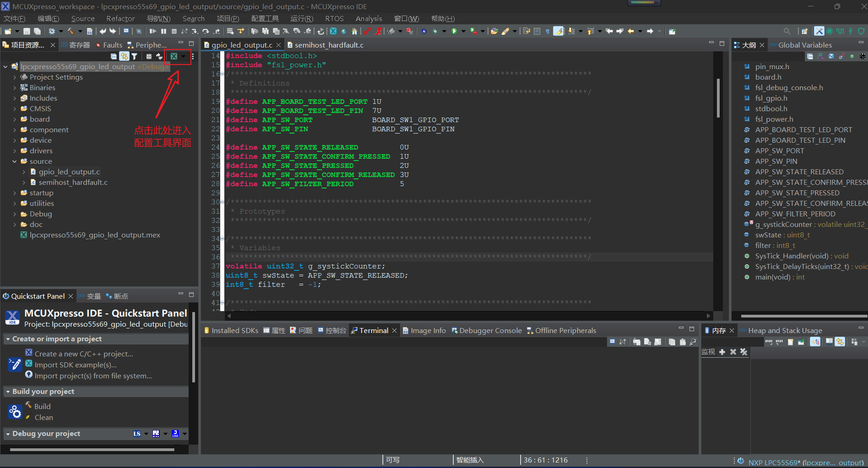The width and height of the screenshot is (868, 468).
Task: Toggle Link with Editor in project explorer
Action: tap(124, 56)
